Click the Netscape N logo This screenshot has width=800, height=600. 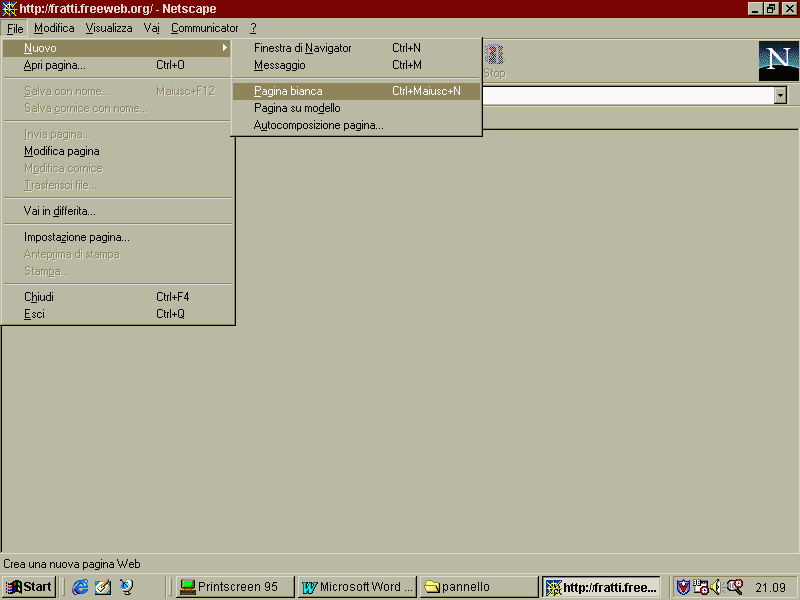778,61
